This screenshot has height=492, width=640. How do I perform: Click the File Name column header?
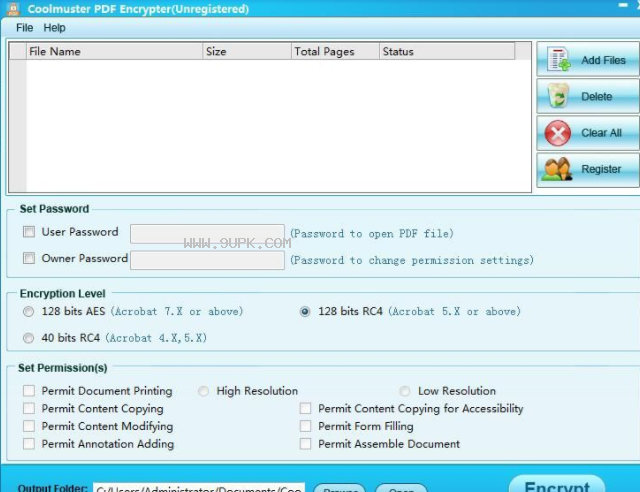point(114,51)
